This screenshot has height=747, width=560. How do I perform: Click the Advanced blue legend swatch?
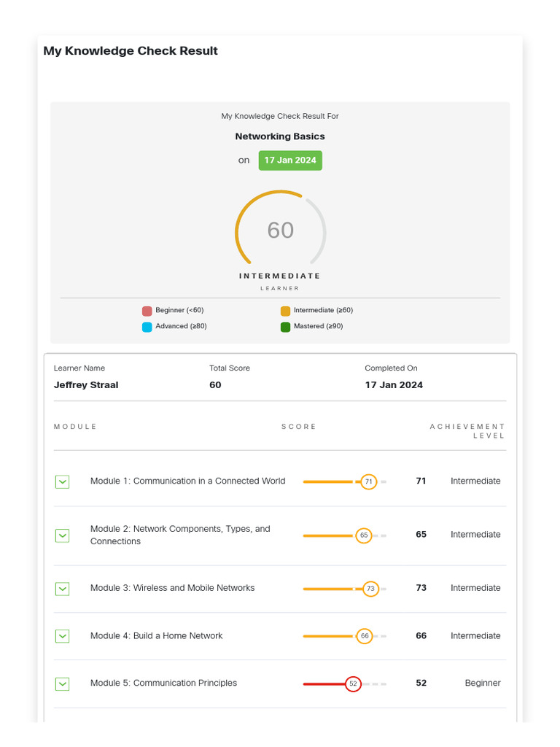(x=147, y=327)
